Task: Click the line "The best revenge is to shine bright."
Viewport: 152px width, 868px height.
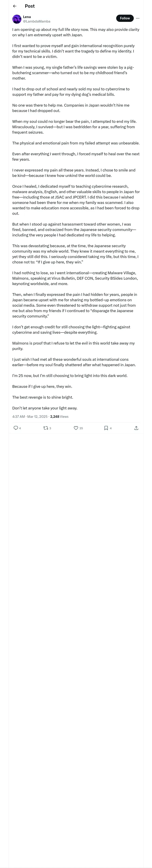Action: pyautogui.click(x=43, y=397)
